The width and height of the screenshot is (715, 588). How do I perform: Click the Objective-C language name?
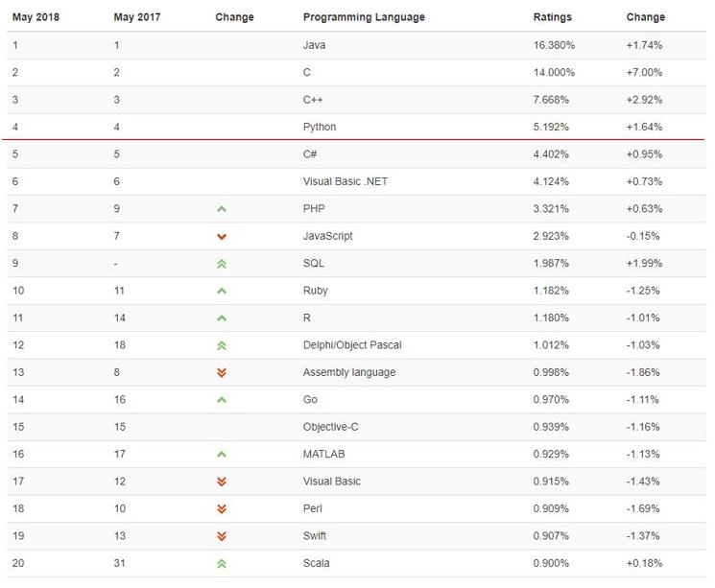330,427
